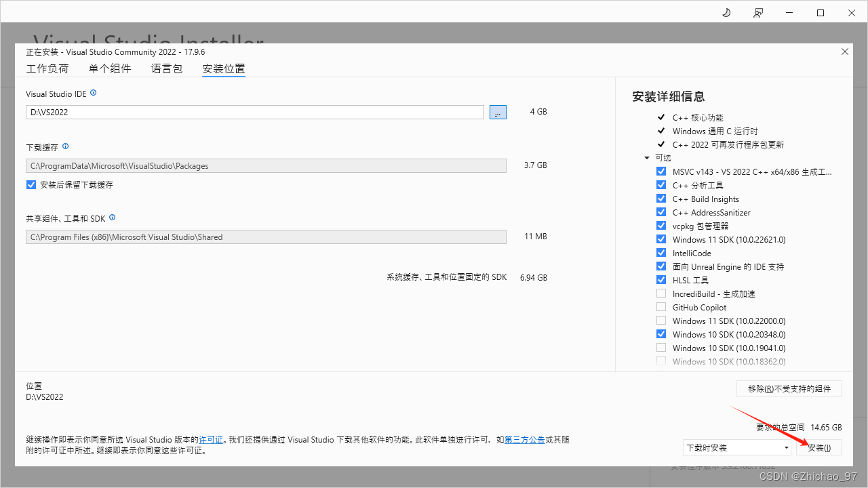
Task: Switch to the 工作负荷 tab
Action: click(47, 68)
